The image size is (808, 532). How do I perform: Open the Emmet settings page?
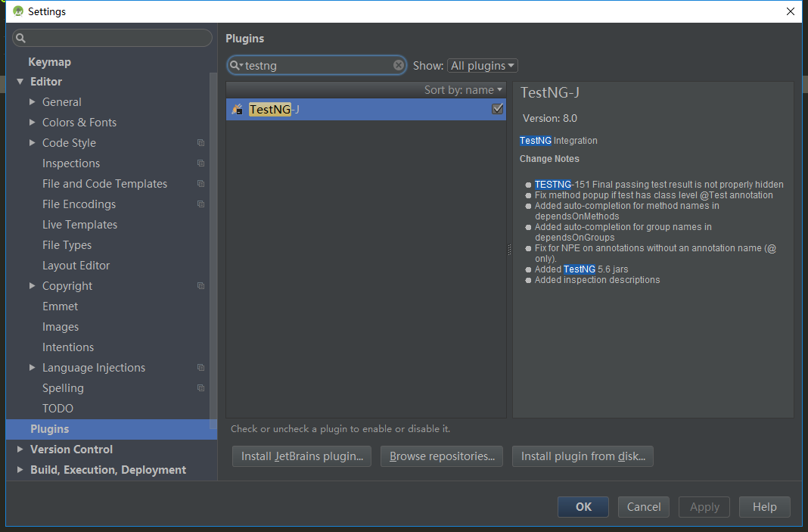[x=61, y=306]
